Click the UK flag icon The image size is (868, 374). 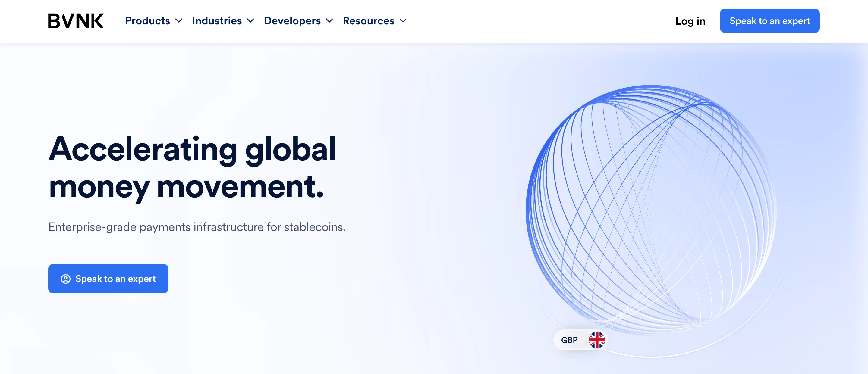[x=597, y=340]
